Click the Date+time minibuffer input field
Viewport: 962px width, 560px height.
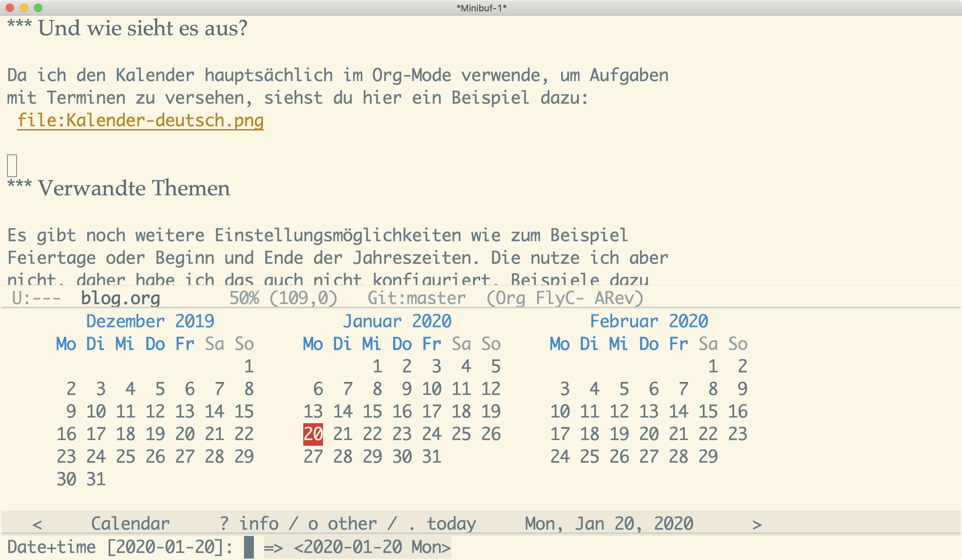249,547
